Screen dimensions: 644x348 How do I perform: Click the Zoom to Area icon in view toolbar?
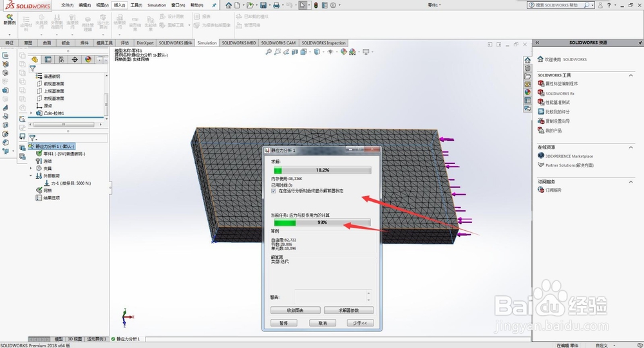point(278,51)
